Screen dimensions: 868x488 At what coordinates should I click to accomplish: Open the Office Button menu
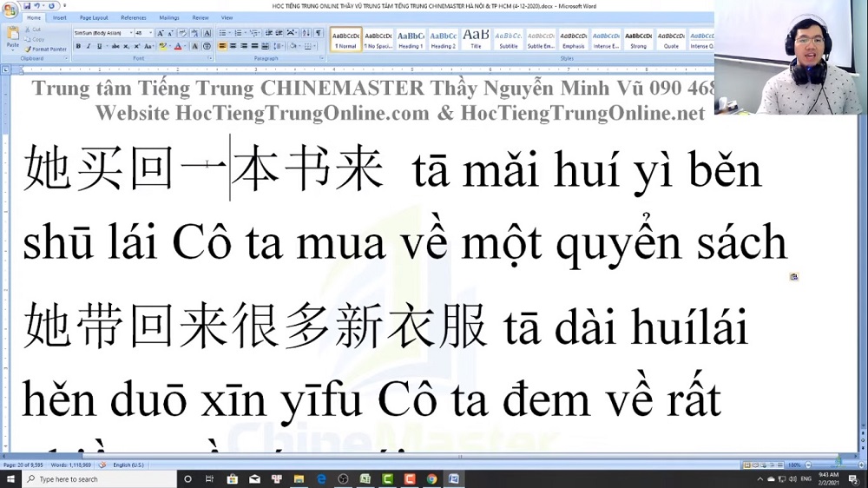(x=10, y=9)
